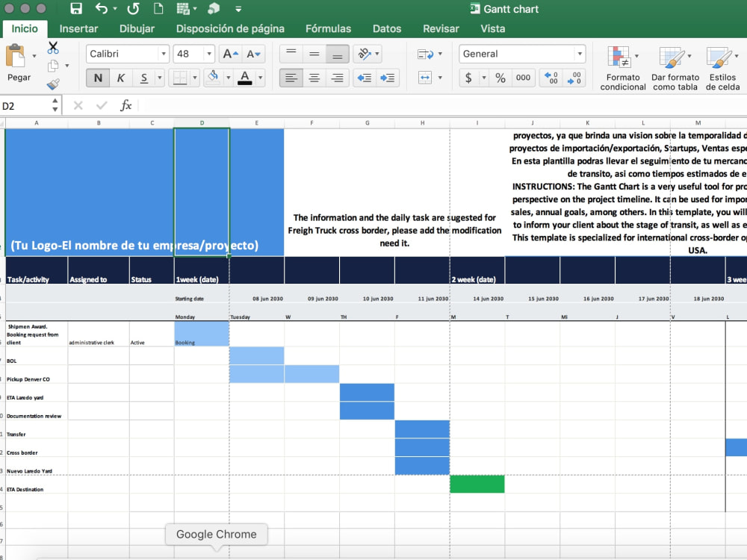The height and width of the screenshot is (560, 747).
Task: Open the Inicio ribbon tab
Action: [x=25, y=28]
